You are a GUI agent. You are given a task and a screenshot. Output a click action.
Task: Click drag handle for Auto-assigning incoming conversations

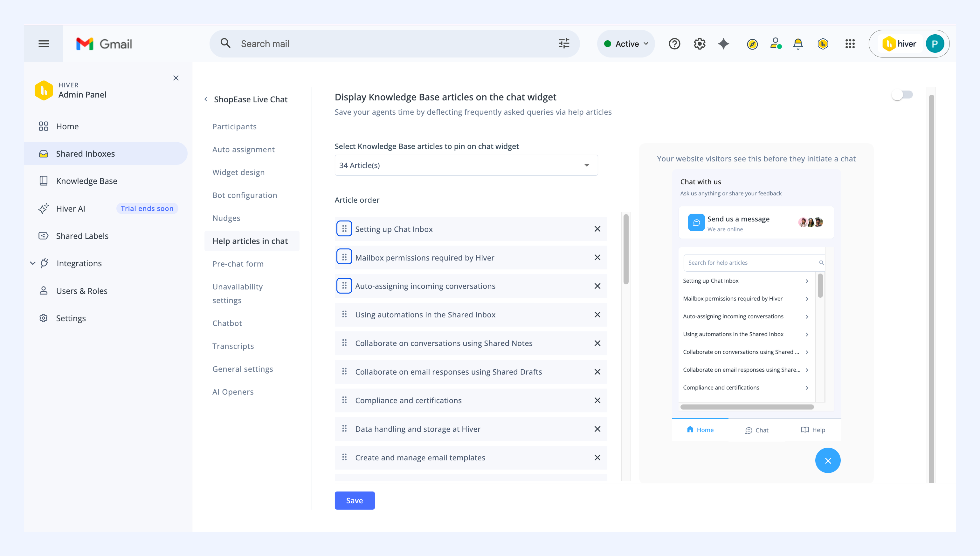point(344,286)
